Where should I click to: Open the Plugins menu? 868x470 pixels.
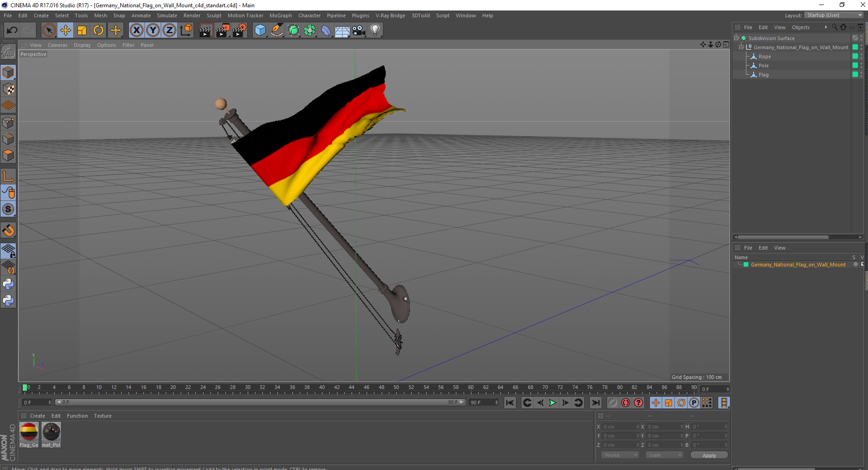[361, 15]
